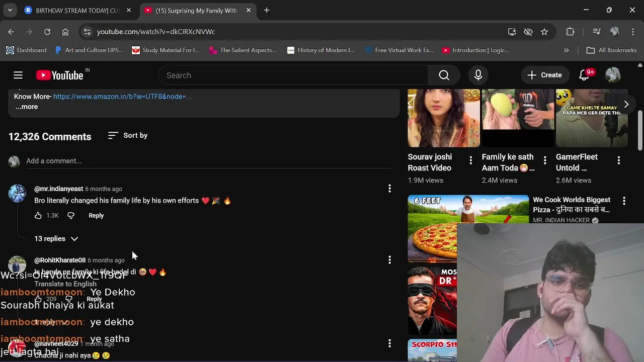The width and height of the screenshot is (644, 362).
Task: Open options for Family ke sath short
Action: [x=544, y=160]
